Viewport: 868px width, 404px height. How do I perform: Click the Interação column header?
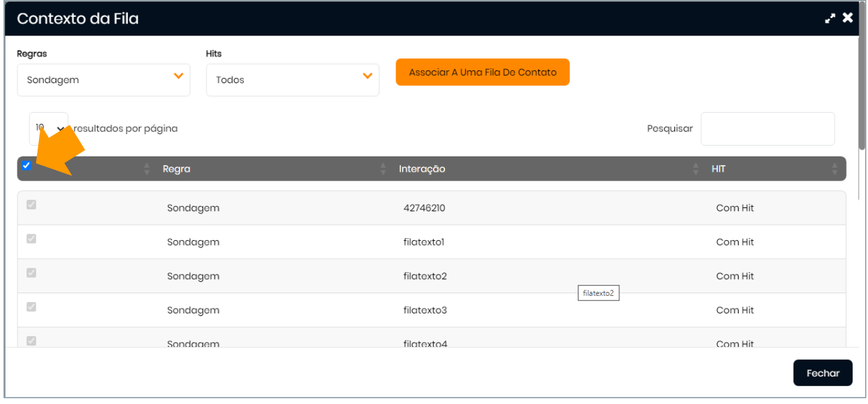pos(422,169)
